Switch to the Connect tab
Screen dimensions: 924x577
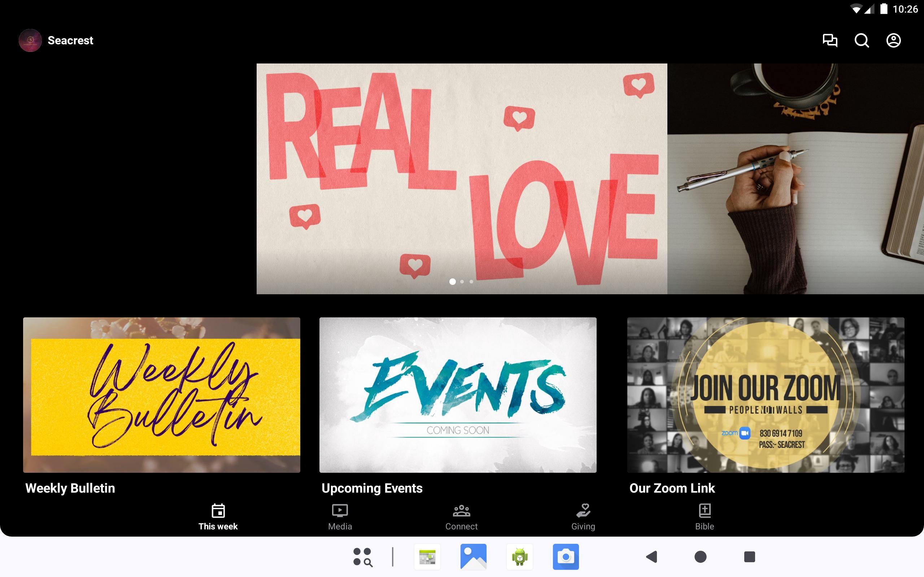[x=461, y=517]
